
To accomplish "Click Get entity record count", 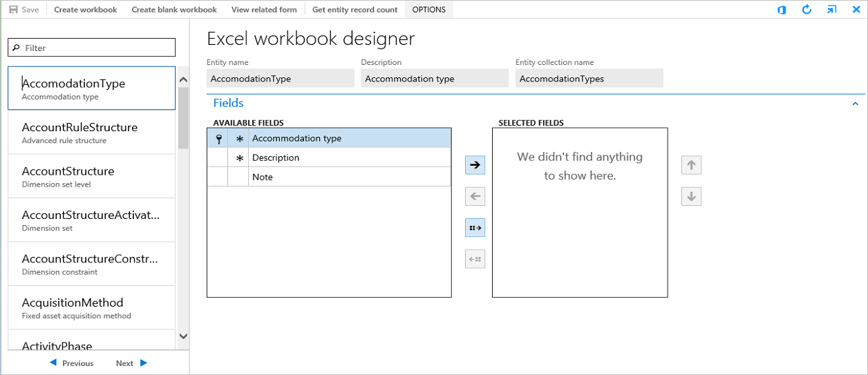I will pos(355,10).
